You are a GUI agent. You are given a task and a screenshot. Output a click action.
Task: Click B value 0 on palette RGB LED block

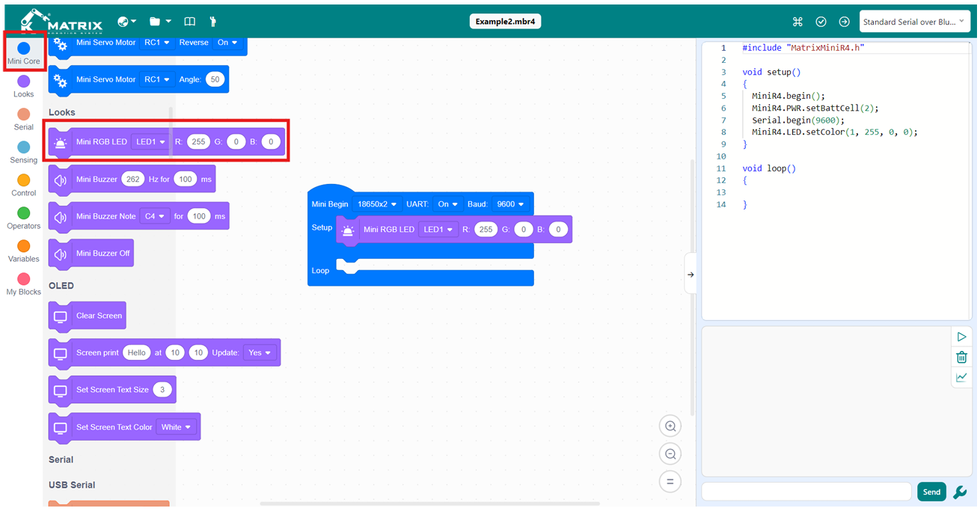pos(271,142)
